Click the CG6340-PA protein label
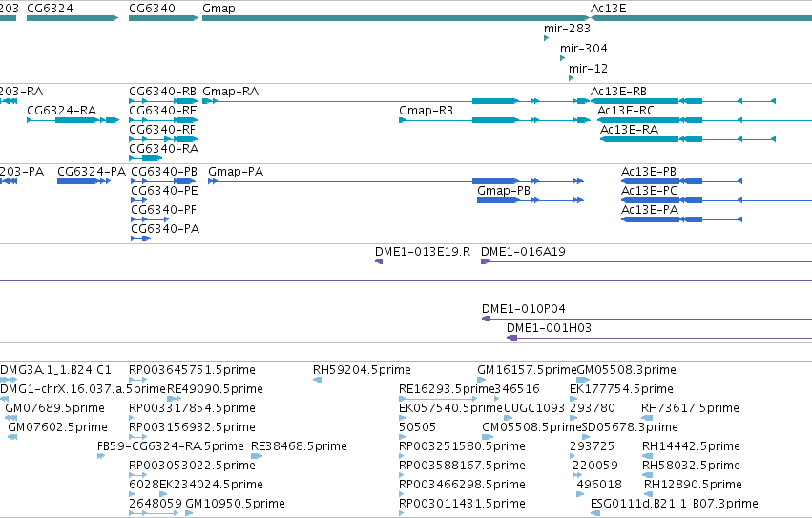Image resolution: width=812 pixels, height=518 pixels. click(x=165, y=229)
